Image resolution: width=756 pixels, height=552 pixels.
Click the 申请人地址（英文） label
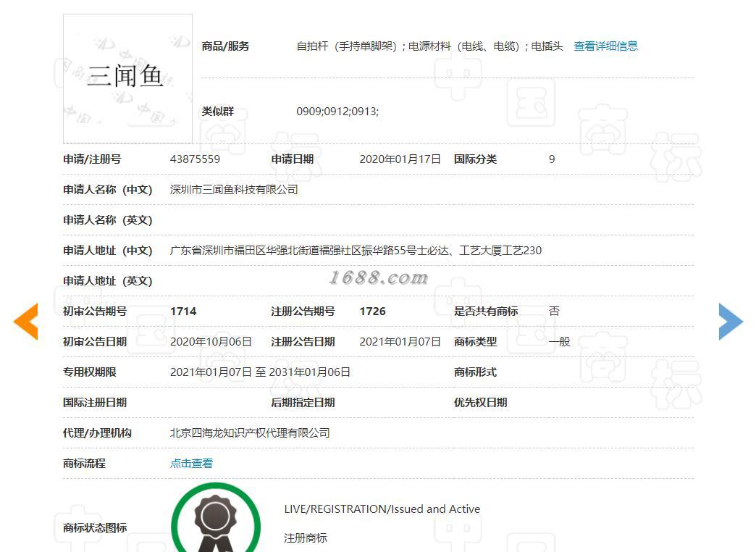click(107, 281)
